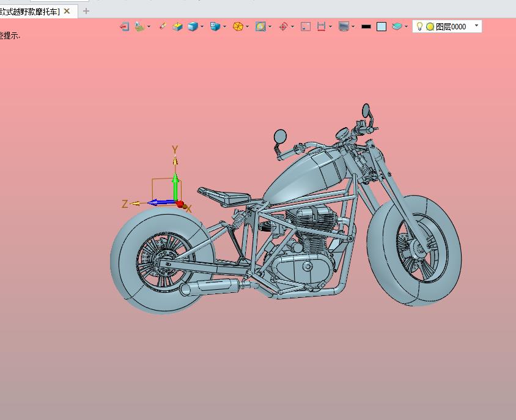516x420 pixels.
Task: Click the yellow-top box icon
Action: (177, 26)
